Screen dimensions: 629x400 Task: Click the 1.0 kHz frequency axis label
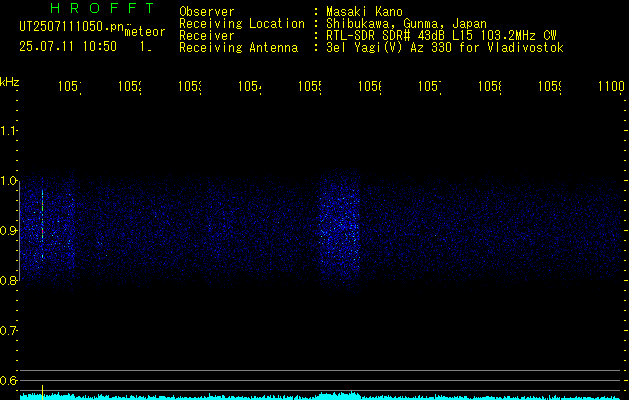[8, 181]
